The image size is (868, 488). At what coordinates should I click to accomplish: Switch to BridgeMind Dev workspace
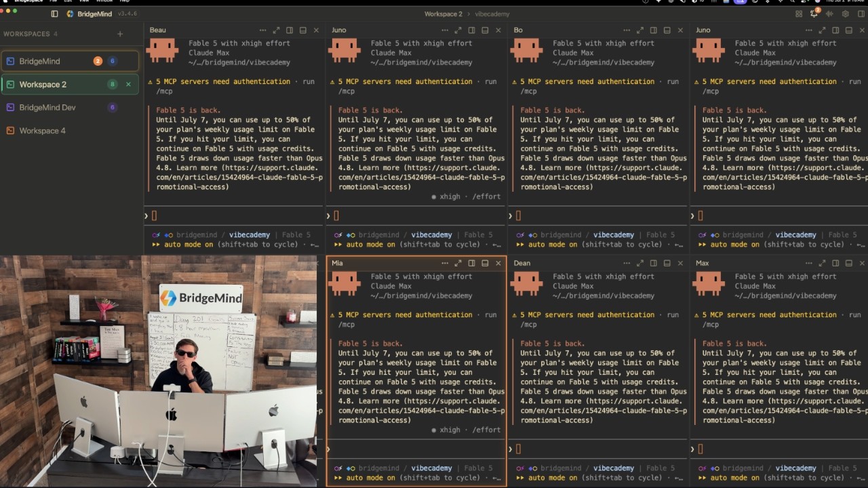coord(70,107)
